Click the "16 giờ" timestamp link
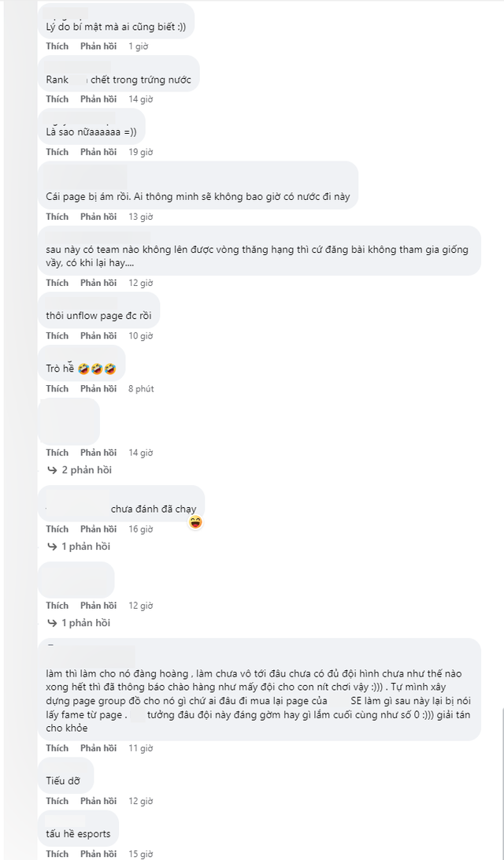504x860 pixels. [x=141, y=529]
